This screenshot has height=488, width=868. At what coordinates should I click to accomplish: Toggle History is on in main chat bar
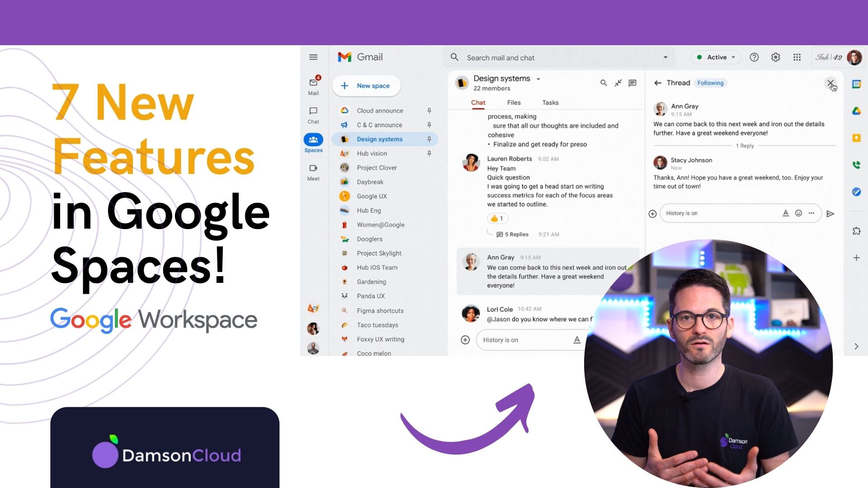click(501, 339)
